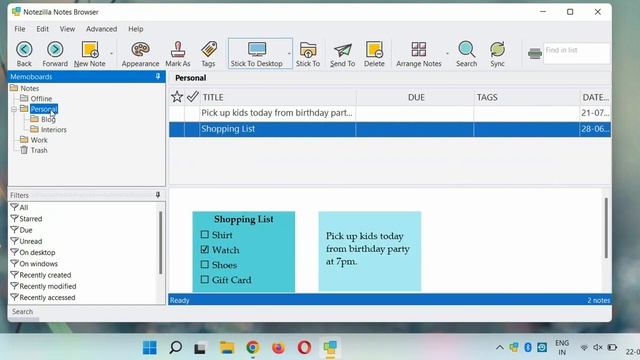Screen dimensions: 640x360
Task: Open File Explorer from taskbar
Action: pos(227,347)
